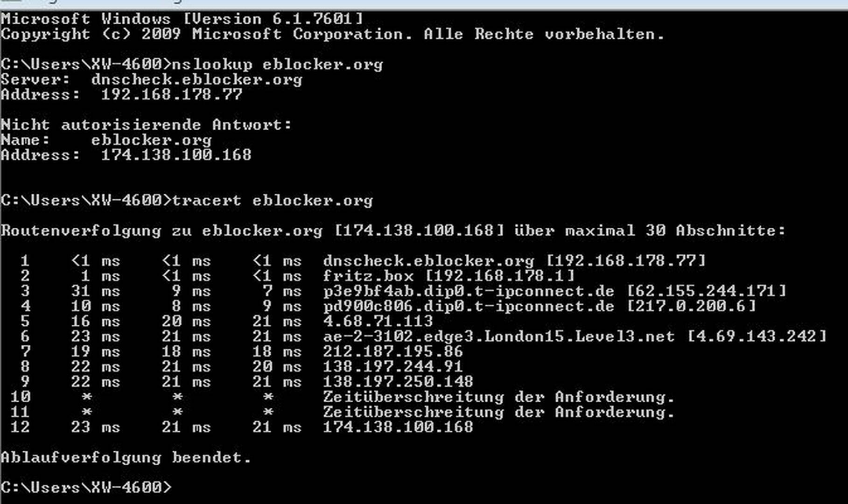Click the ae-2-3102.edge3.London15.Level3.net hostname
The width and height of the screenshot is (848, 504).
[x=499, y=336]
